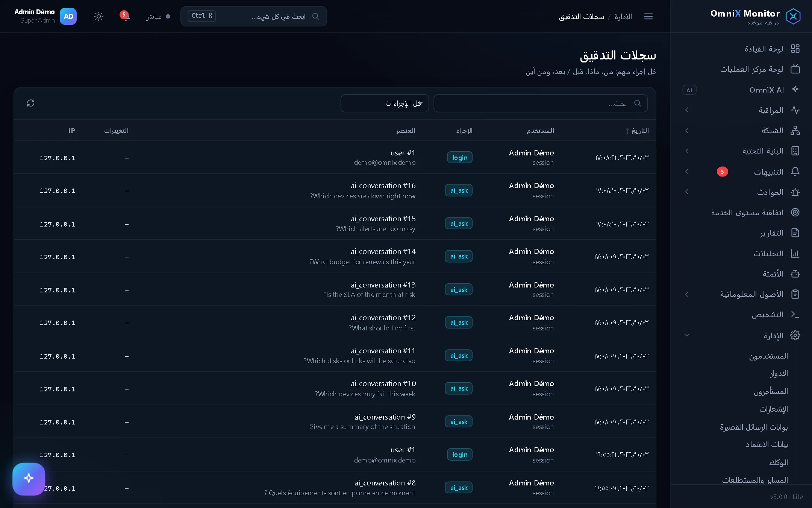Refresh the audit logs table
This screenshot has width=812, height=508.
click(31, 103)
